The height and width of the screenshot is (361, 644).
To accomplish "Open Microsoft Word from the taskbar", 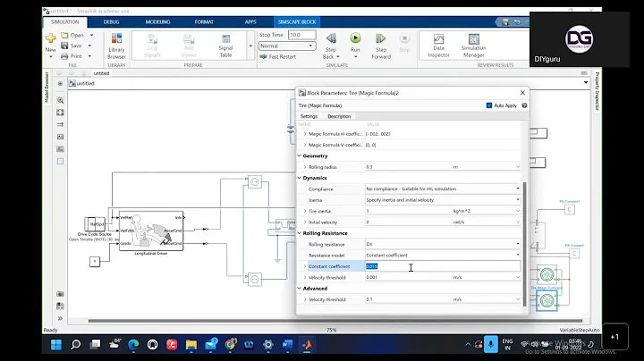I will (287, 345).
